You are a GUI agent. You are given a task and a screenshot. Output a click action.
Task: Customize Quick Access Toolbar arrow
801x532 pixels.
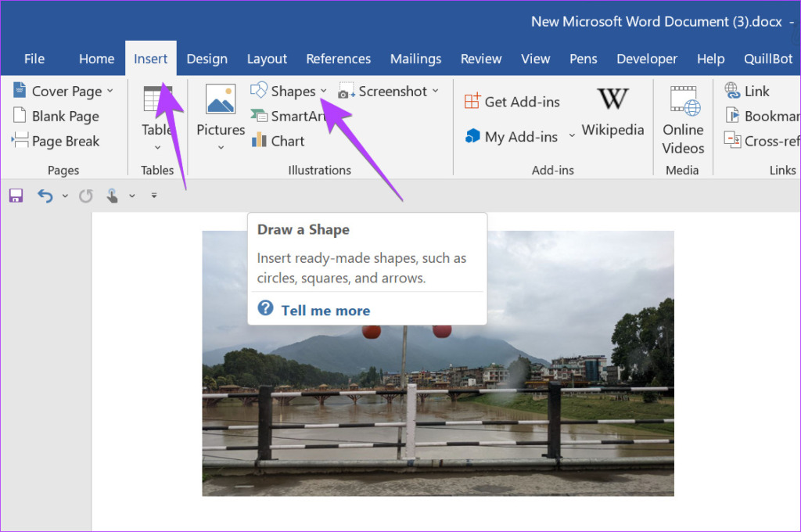click(x=154, y=196)
